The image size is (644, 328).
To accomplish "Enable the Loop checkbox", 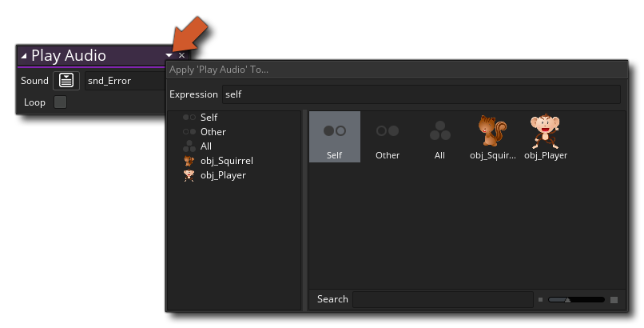I will coord(60,102).
